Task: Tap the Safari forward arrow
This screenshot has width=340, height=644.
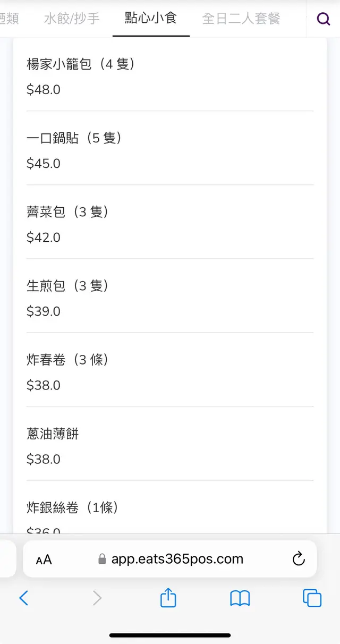Action: 97,598
